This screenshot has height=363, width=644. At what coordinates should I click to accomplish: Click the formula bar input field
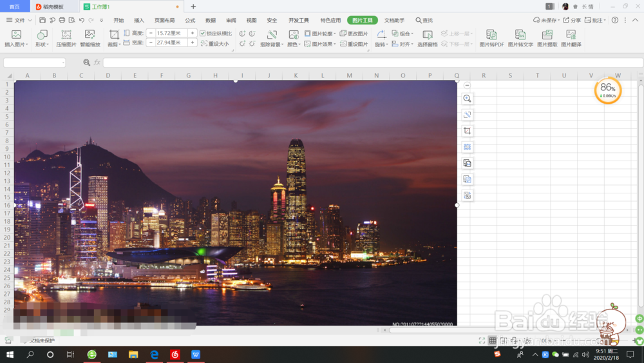(x=372, y=63)
